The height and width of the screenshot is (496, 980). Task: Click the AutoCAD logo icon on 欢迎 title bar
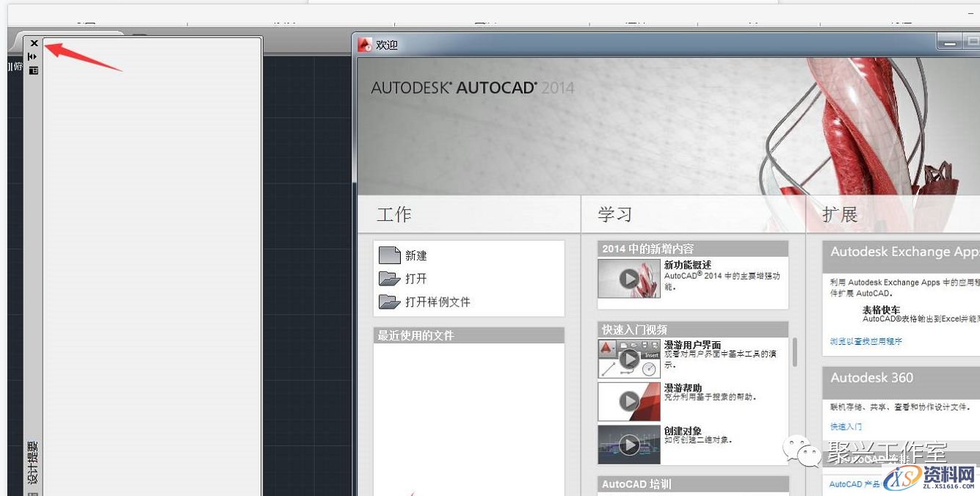click(364, 45)
